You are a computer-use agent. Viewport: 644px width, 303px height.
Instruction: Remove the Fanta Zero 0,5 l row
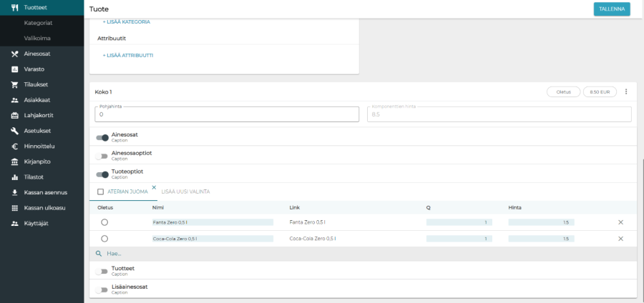tap(620, 222)
